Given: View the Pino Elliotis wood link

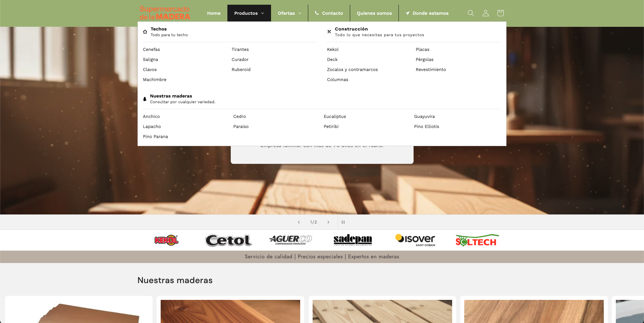Looking at the screenshot, I should coord(426,126).
